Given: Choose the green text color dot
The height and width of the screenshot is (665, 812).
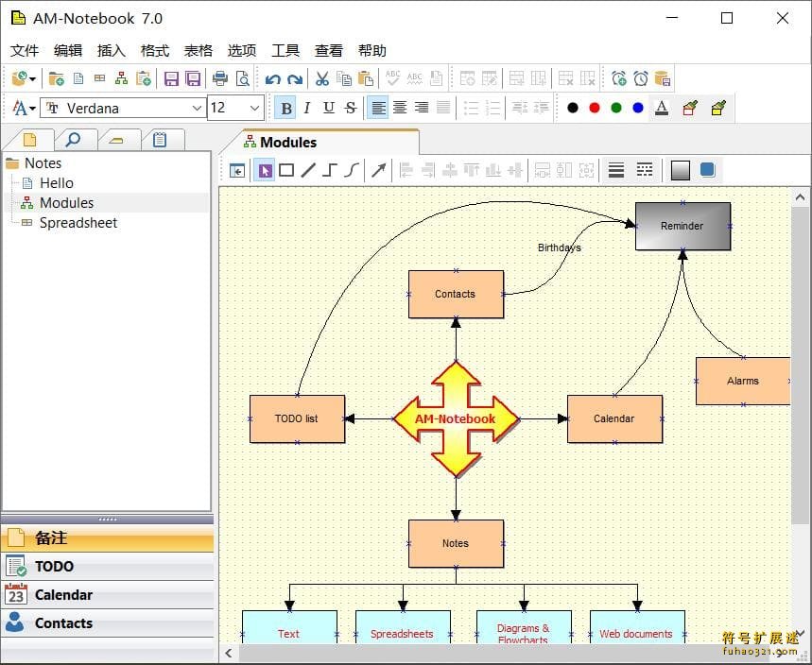Looking at the screenshot, I should pyautogui.click(x=615, y=108).
